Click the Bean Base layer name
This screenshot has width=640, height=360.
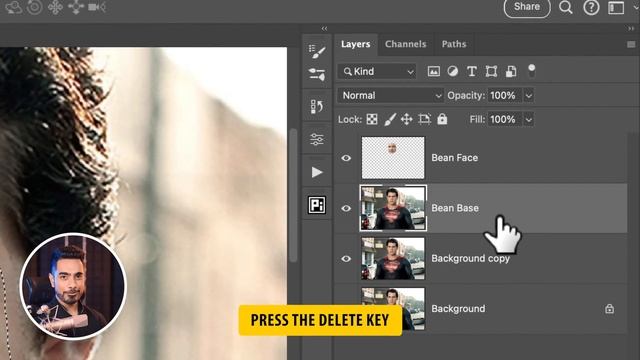click(455, 208)
